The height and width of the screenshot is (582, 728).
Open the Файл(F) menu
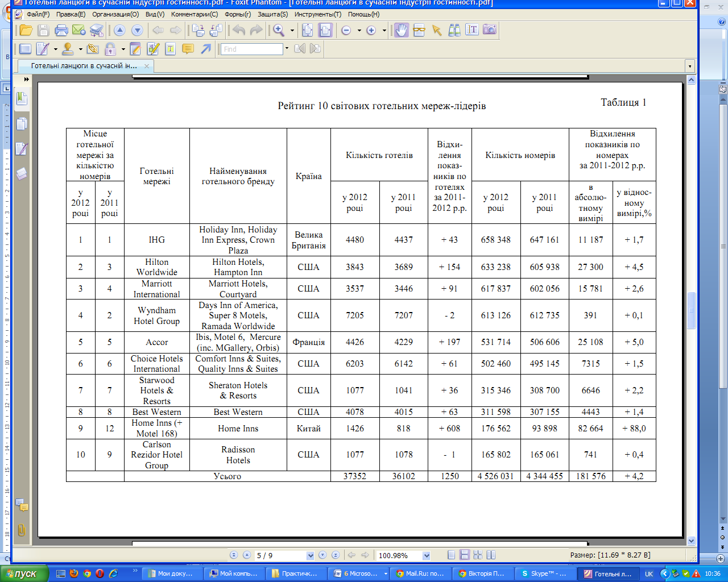pos(38,14)
